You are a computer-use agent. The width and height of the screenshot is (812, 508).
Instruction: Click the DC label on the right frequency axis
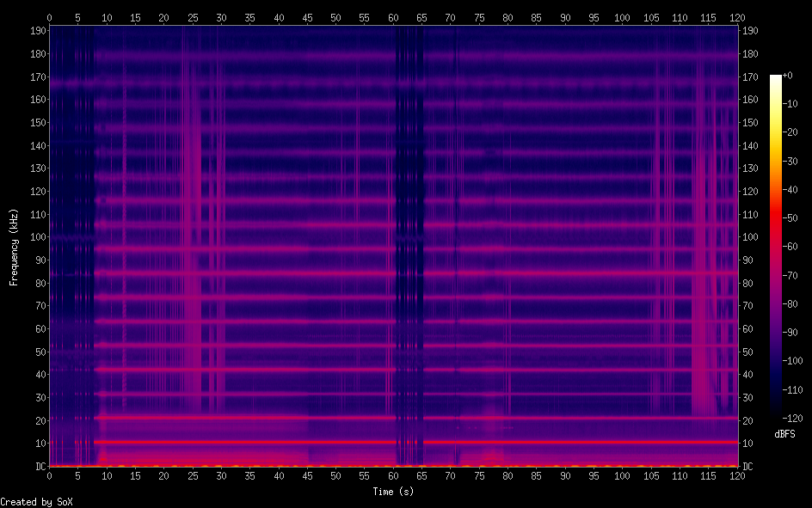pyautogui.click(x=747, y=466)
